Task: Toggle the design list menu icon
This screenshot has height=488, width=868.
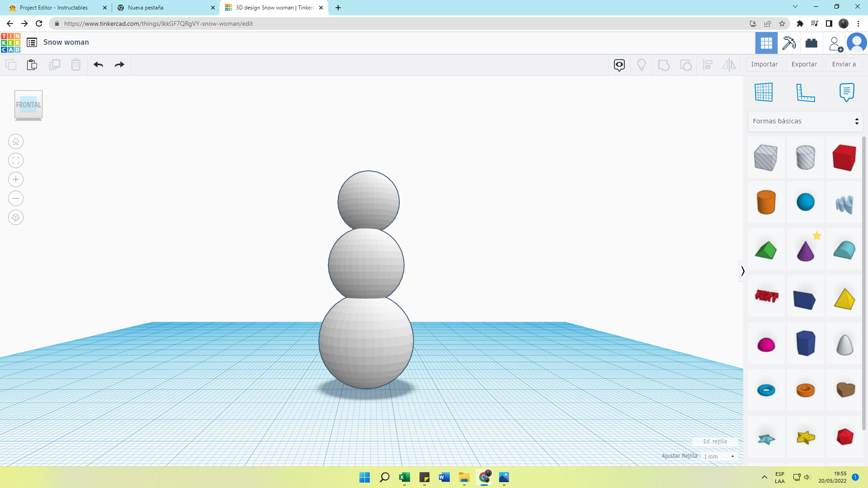Action: pos(32,42)
